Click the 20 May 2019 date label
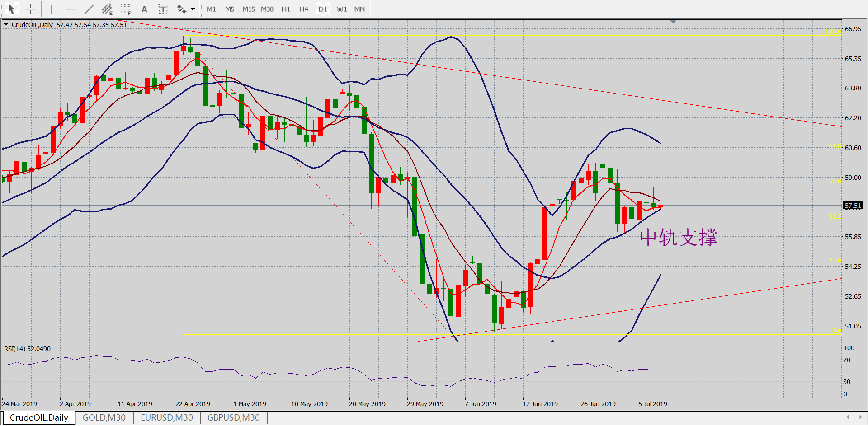The height and width of the screenshot is (426, 868). click(367, 404)
